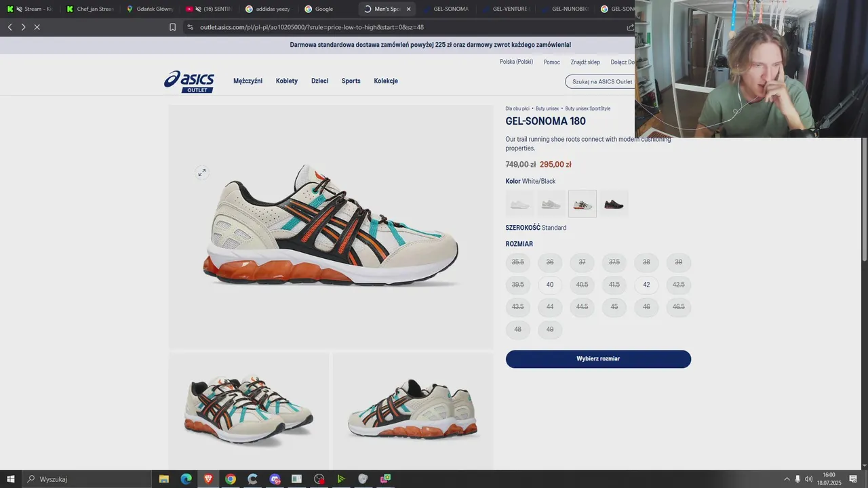Open the Kobiety menu

coord(287,81)
